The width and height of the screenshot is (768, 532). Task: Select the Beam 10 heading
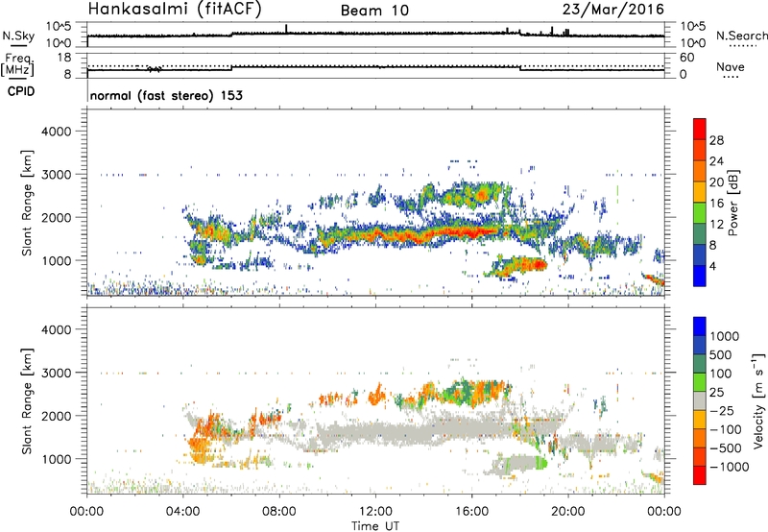click(374, 11)
